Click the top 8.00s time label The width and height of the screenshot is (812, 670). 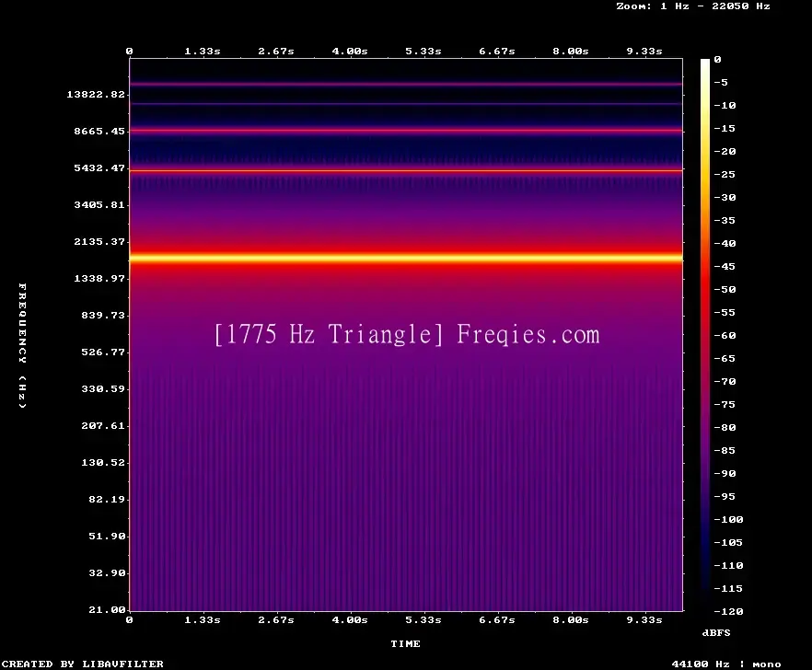pos(570,52)
